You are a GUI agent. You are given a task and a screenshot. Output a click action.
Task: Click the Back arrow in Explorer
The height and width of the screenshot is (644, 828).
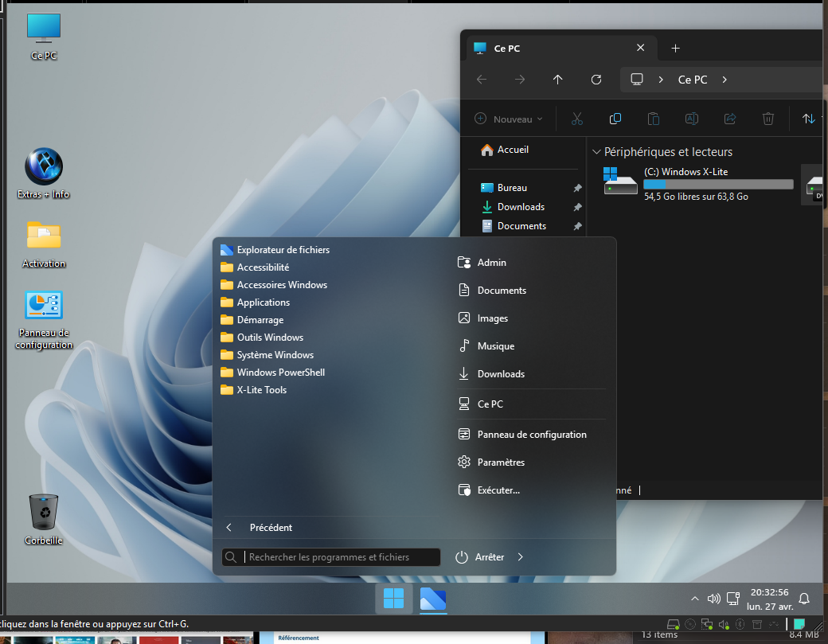tap(482, 79)
